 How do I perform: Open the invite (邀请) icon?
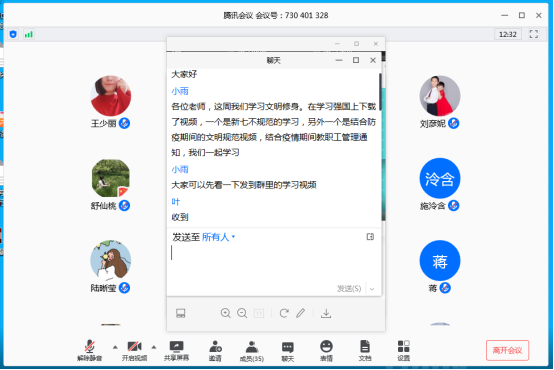(215, 351)
